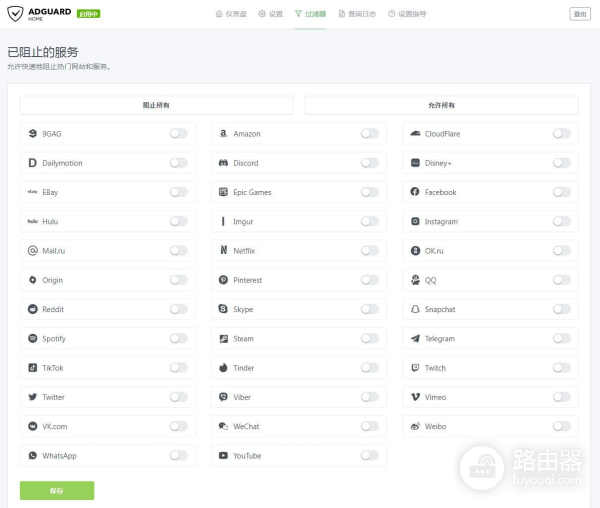This screenshot has width=600, height=508.
Task: Click the 允许所有 allow all button
Action: pyautogui.click(x=442, y=105)
